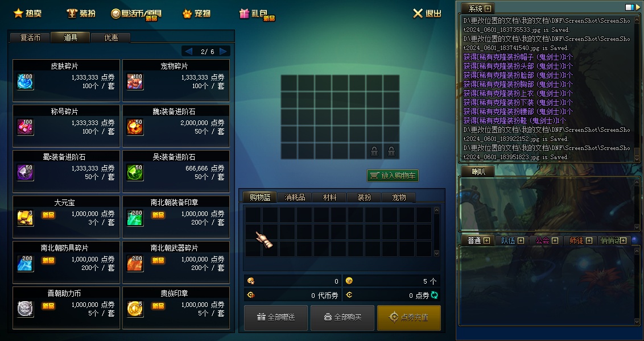Select the 称号碎片 pink gem icon
Image resolution: width=644 pixels, height=341 pixels.
click(26, 127)
